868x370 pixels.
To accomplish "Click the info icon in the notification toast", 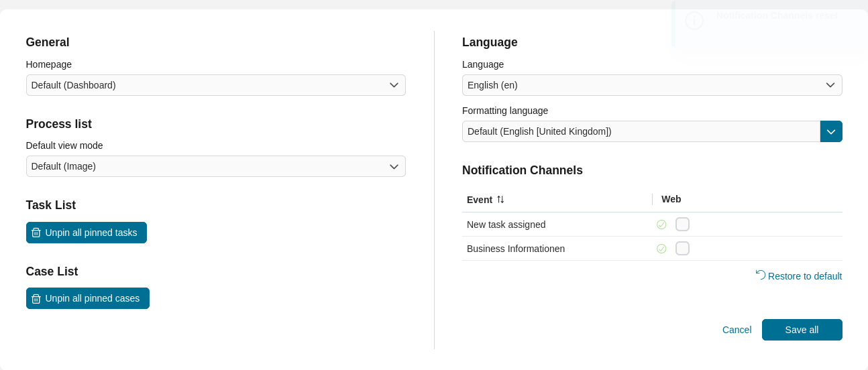I will pyautogui.click(x=694, y=20).
